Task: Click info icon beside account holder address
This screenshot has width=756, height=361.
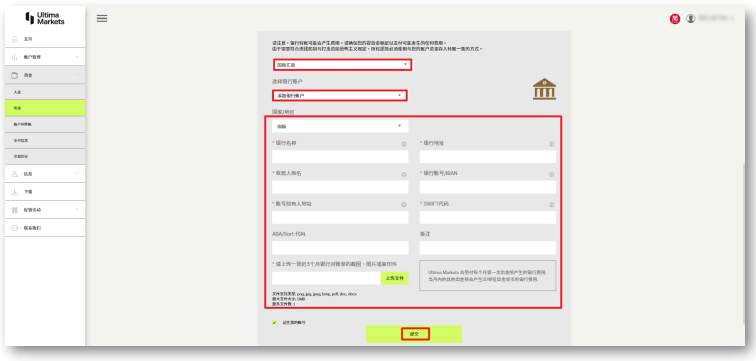Action: [404, 205]
